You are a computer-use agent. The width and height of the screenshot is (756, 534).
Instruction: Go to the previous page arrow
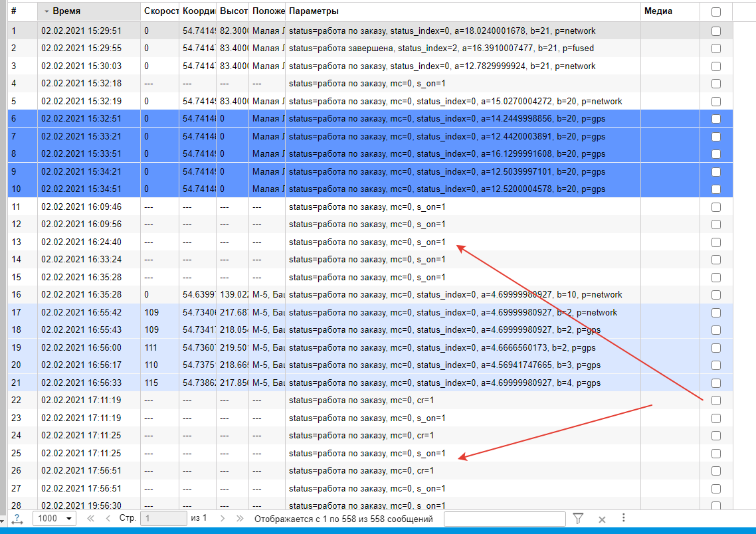tap(108, 519)
